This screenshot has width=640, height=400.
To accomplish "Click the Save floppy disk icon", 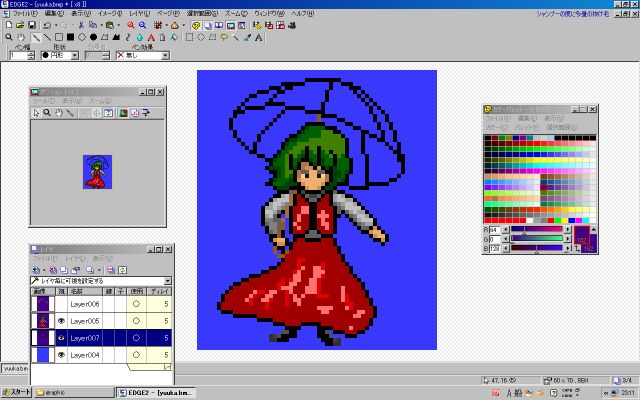I will 31,25.
